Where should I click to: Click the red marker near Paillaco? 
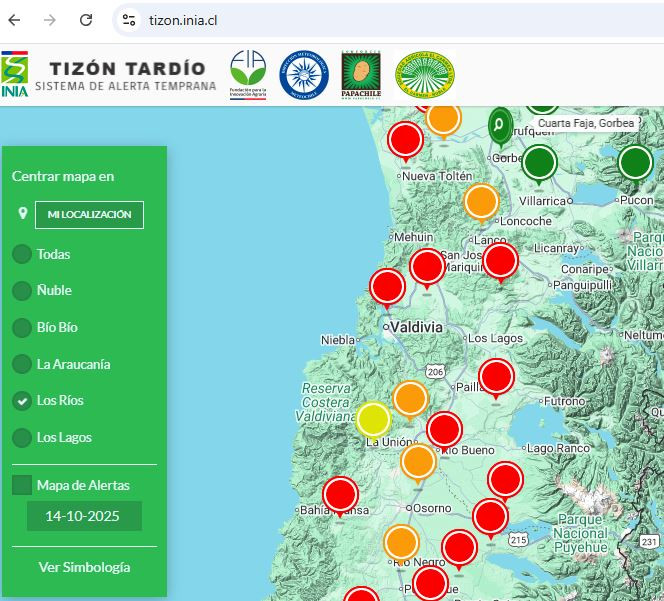click(496, 377)
